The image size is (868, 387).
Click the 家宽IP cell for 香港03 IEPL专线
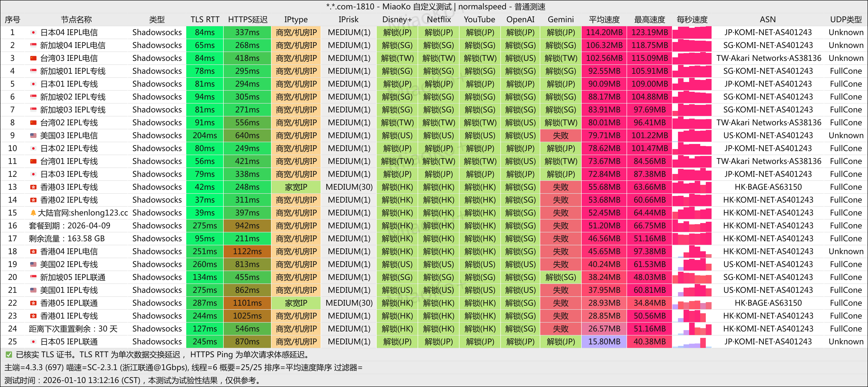296,187
